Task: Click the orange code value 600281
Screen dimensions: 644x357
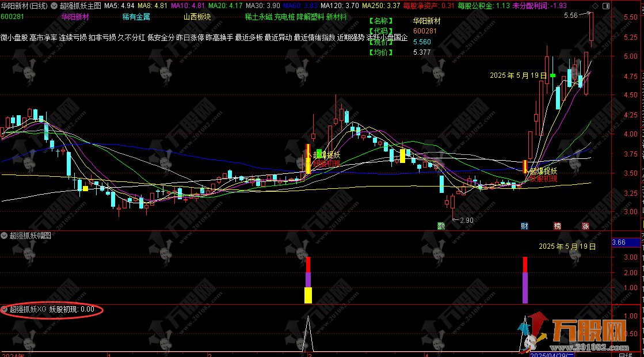Action: 425,31
